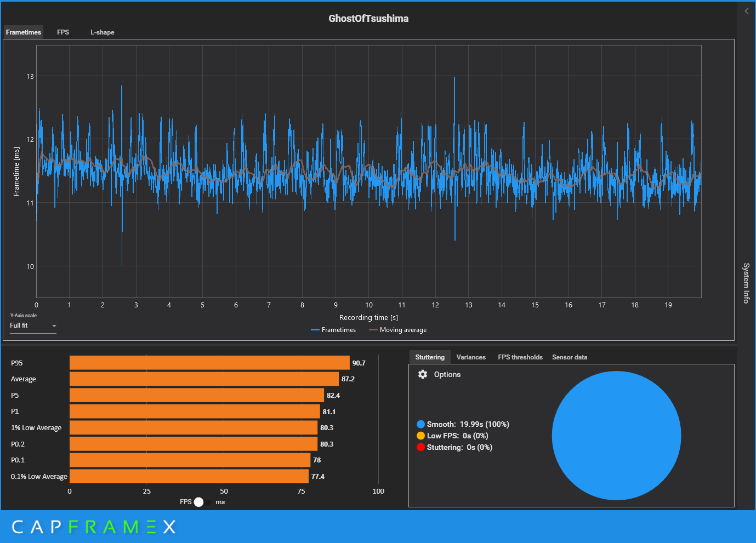Open the FPS thresholds tab
Viewport: 756px width, 543px height.
click(520, 357)
